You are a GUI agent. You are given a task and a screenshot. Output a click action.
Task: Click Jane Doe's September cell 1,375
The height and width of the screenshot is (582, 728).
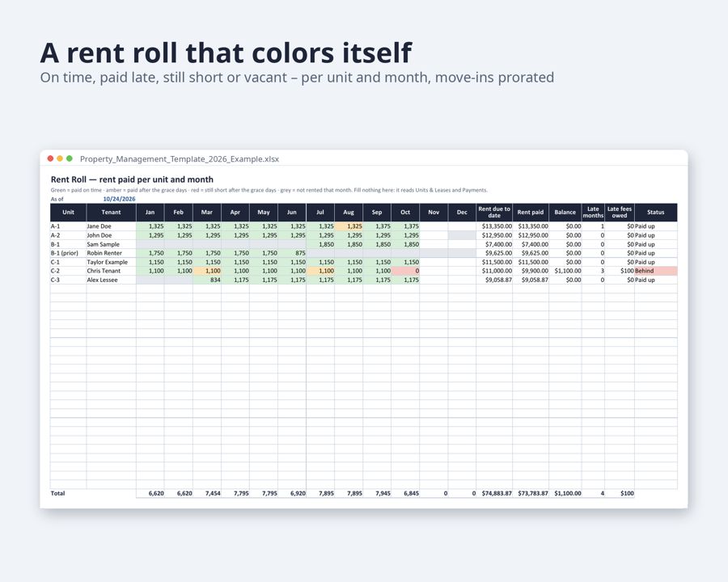(376, 226)
